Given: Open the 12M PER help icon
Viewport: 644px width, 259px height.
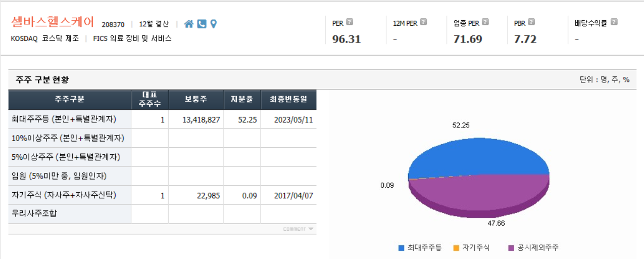Looking at the screenshot, I should tap(424, 22).
